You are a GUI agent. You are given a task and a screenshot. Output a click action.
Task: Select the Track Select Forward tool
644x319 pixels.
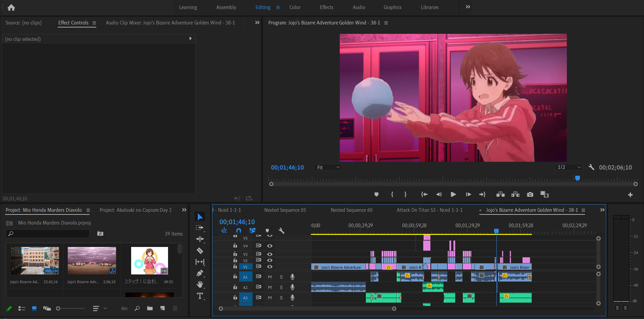tap(200, 228)
